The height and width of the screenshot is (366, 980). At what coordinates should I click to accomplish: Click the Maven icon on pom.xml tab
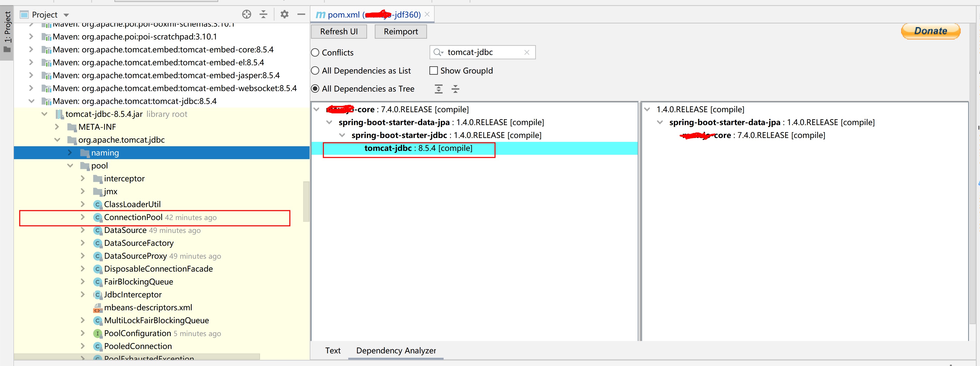pyautogui.click(x=320, y=15)
